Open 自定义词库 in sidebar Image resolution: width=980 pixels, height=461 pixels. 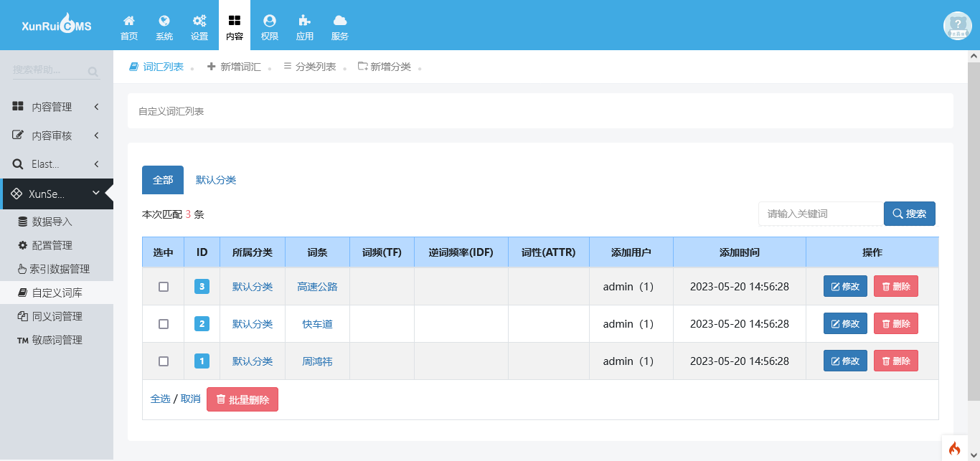[x=57, y=293]
